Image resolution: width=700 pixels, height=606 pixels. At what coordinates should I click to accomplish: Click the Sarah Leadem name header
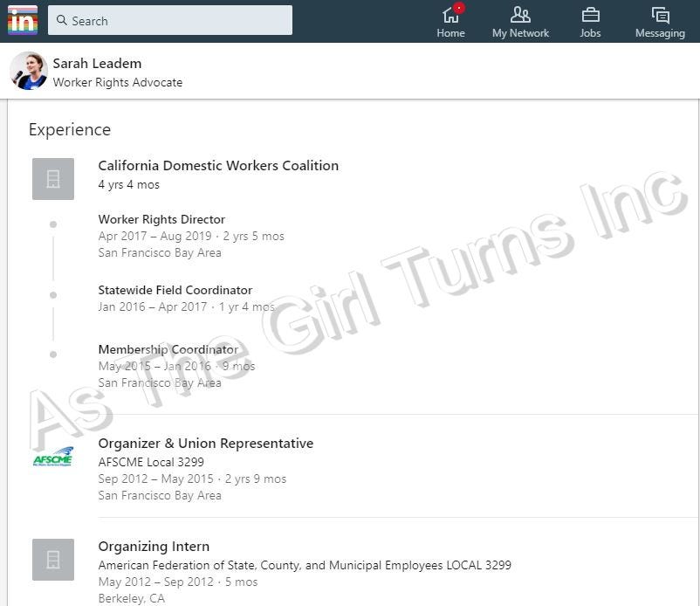[x=97, y=64]
